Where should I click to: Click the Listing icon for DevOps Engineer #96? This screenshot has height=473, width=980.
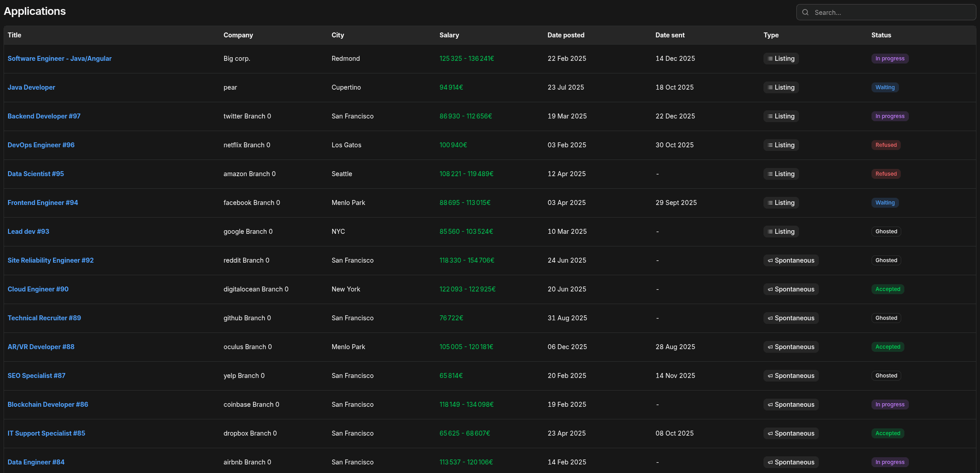point(769,145)
